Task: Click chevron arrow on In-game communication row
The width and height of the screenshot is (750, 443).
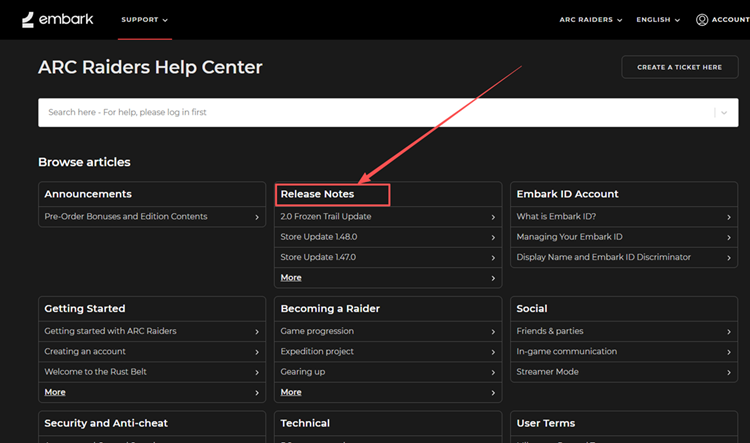Action: click(x=729, y=352)
